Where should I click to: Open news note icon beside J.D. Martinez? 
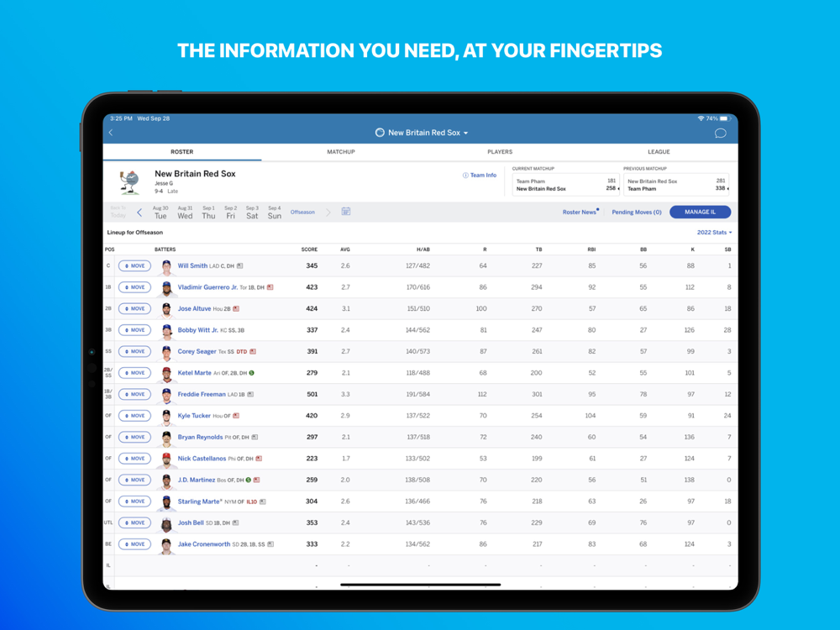tap(256, 480)
